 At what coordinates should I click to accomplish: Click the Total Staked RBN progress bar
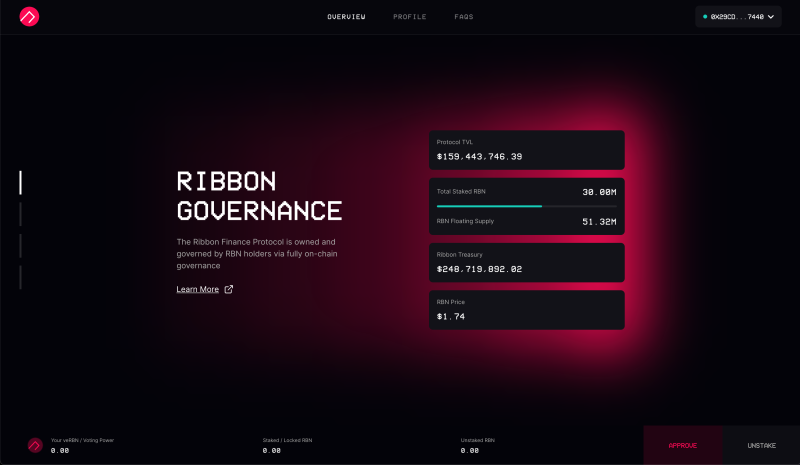[527, 206]
